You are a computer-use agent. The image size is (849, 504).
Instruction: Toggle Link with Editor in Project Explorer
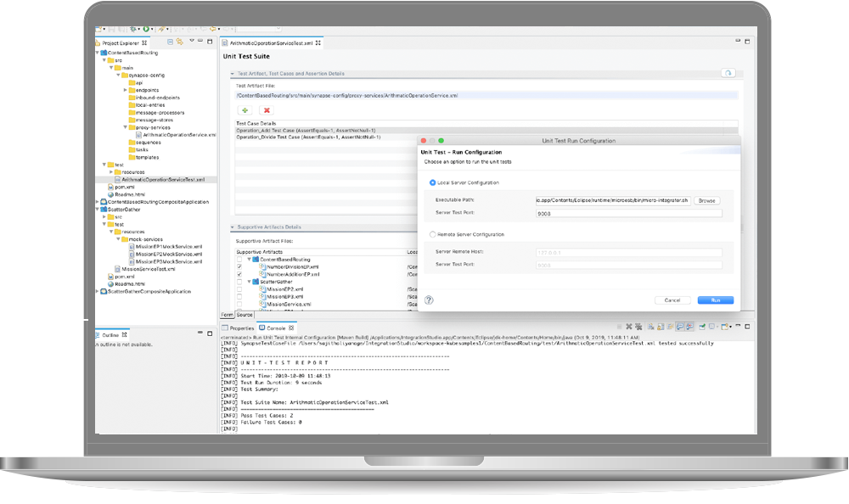point(180,42)
